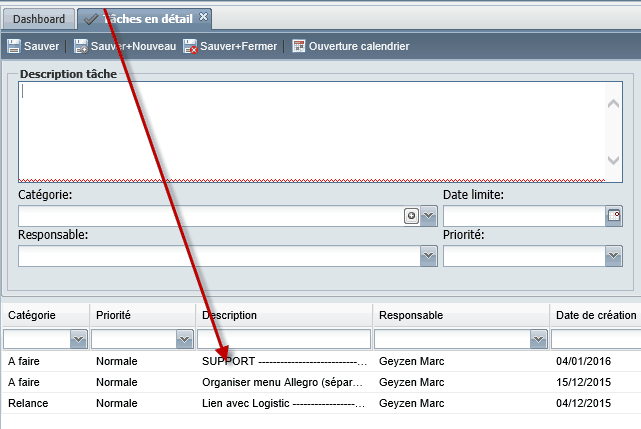Image resolution: width=641 pixels, height=429 pixels.
Task: Open calendar via Ouverture calendrier icon
Action: point(299,46)
